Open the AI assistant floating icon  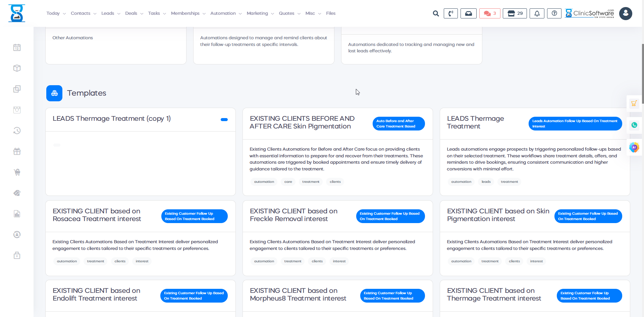tap(634, 147)
